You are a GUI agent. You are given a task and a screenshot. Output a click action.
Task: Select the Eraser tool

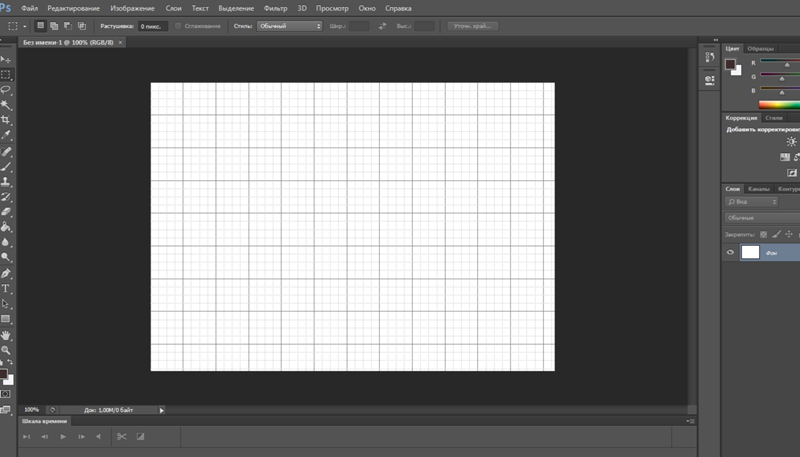coord(6,212)
